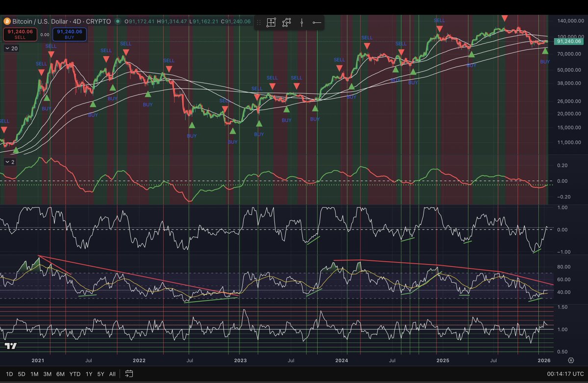Viewport: 588px width, 383px height.
Task: Click the H91,314.47 high value
Action: click(172, 22)
